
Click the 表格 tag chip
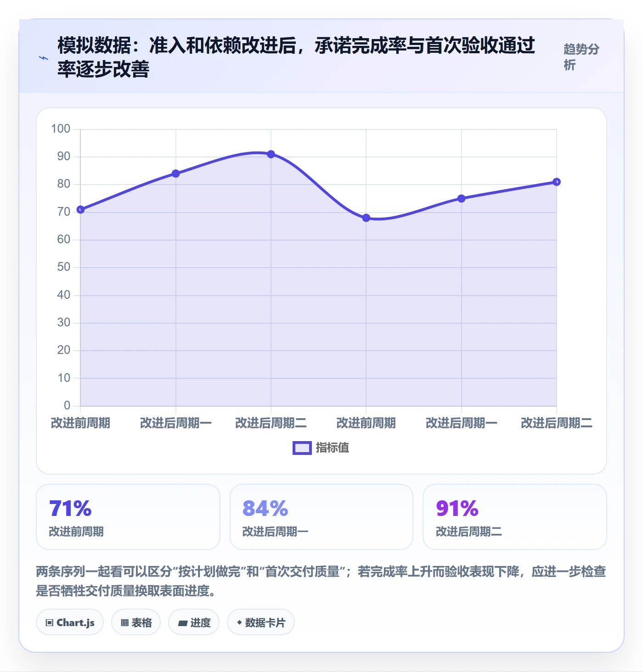pyautogui.click(x=136, y=622)
